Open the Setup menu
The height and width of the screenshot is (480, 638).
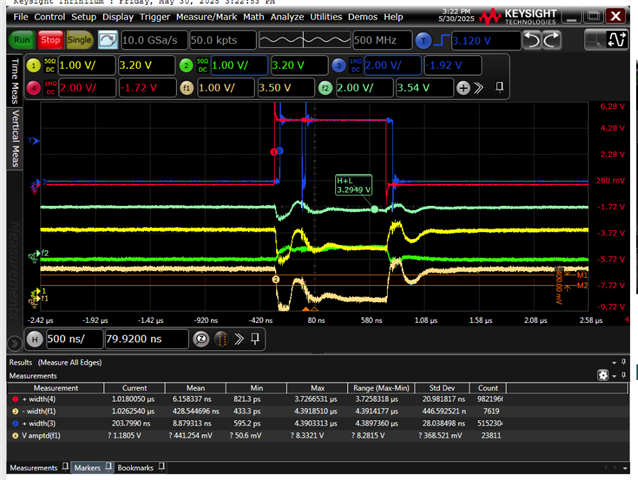pyautogui.click(x=83, y=17)
